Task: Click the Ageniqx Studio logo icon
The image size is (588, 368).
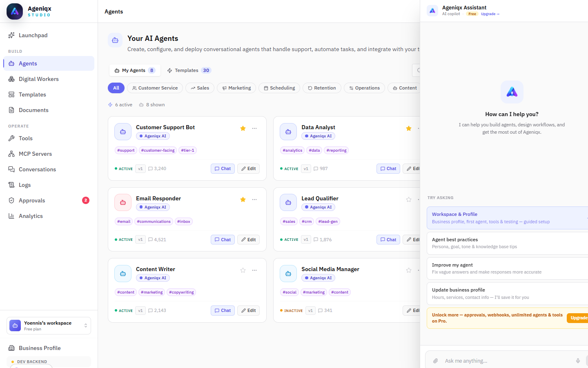Action: point(15,11)
